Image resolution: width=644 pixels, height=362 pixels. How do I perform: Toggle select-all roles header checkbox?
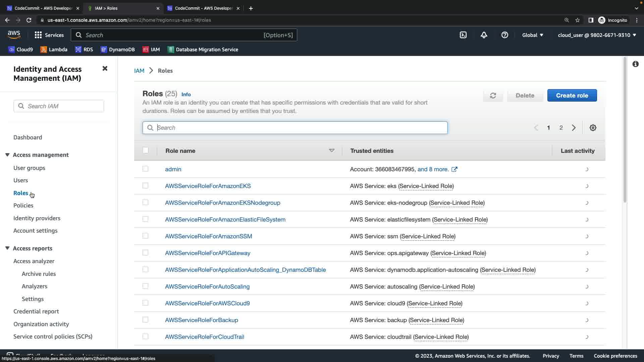point(145,150)
